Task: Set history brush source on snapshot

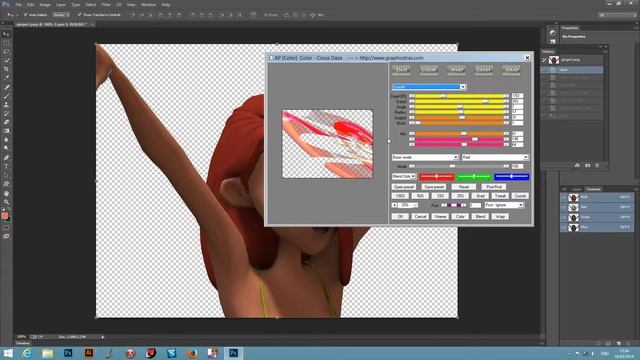Action: [x=544, y=60]
